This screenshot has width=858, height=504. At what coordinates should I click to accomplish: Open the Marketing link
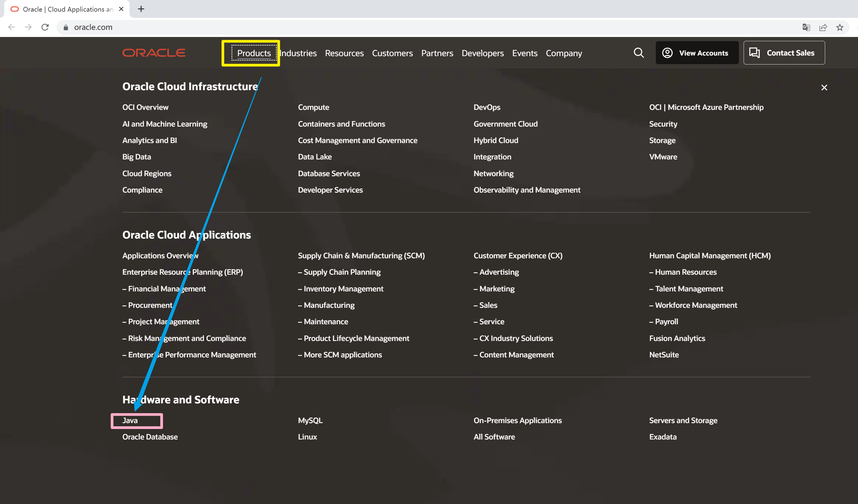coord(494,289)
